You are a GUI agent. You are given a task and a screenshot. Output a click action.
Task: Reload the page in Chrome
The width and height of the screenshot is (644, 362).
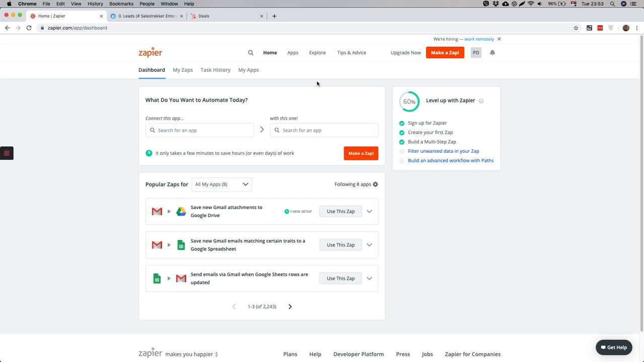(x=29, y=28)
